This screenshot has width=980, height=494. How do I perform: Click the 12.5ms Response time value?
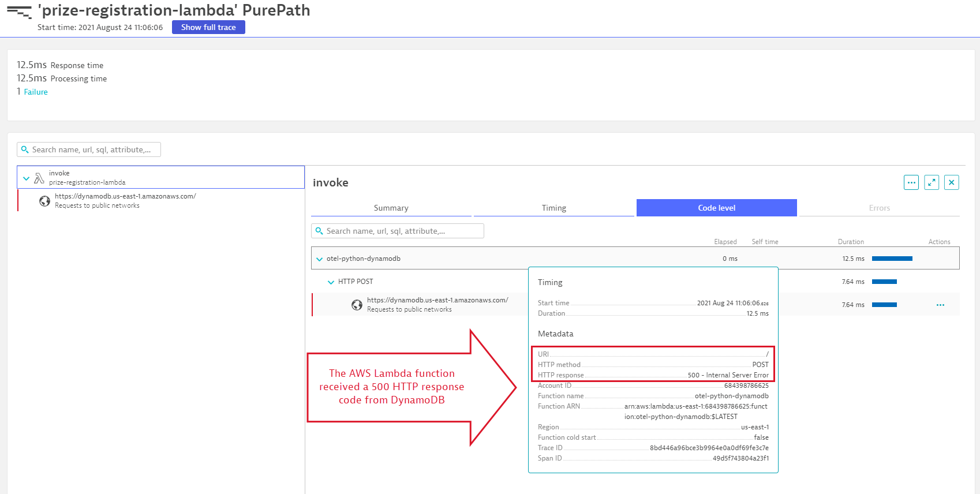pos(32,65)
